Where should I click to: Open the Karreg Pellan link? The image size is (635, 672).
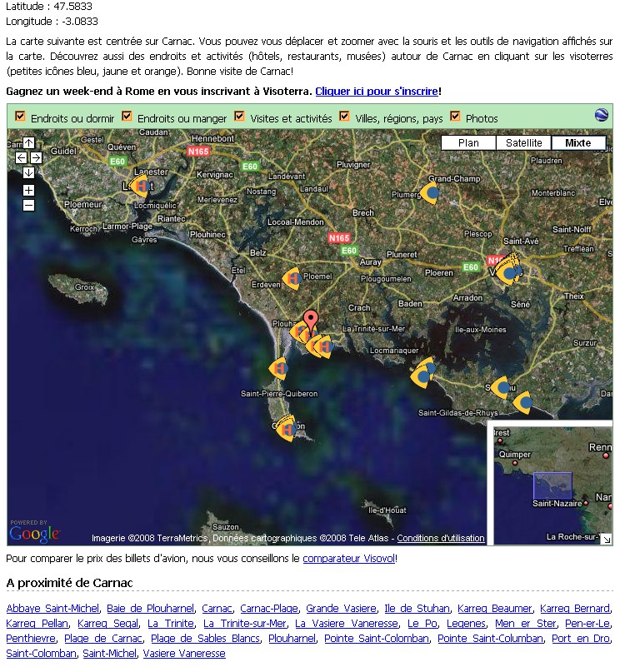pyautogui.click(x=37, y=624)
